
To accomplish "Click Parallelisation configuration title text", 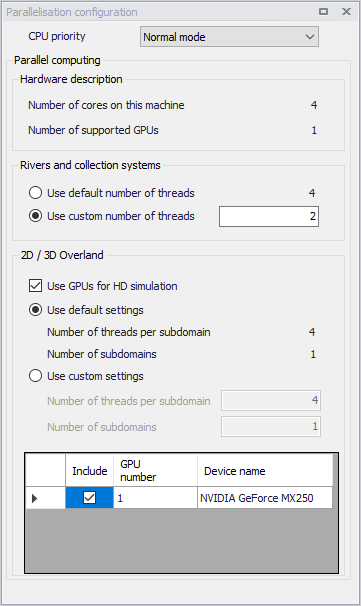I will (x=72, y=12).
